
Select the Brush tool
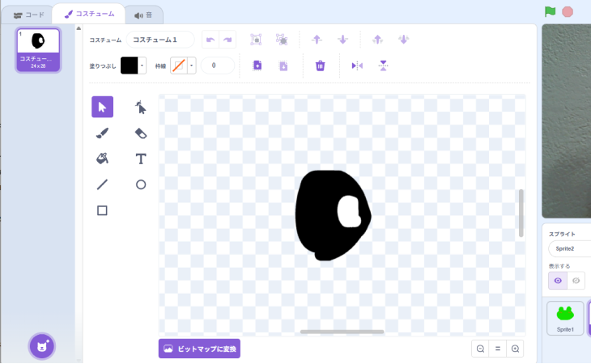102,133
